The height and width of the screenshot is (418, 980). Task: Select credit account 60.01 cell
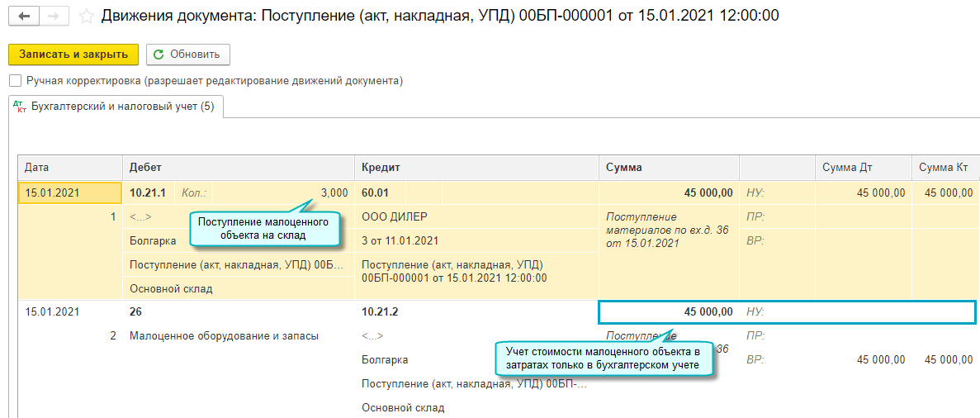click(376, 193)
